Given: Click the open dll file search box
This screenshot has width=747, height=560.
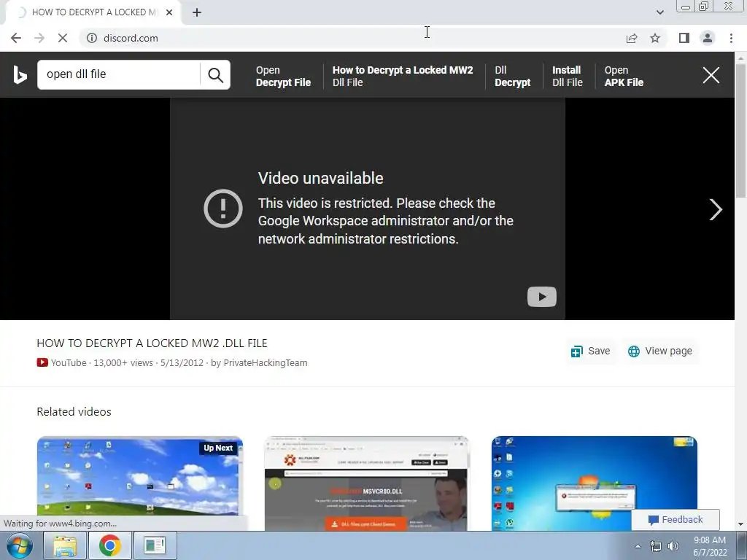Looking at the screenshot, I should coord(119,74).
